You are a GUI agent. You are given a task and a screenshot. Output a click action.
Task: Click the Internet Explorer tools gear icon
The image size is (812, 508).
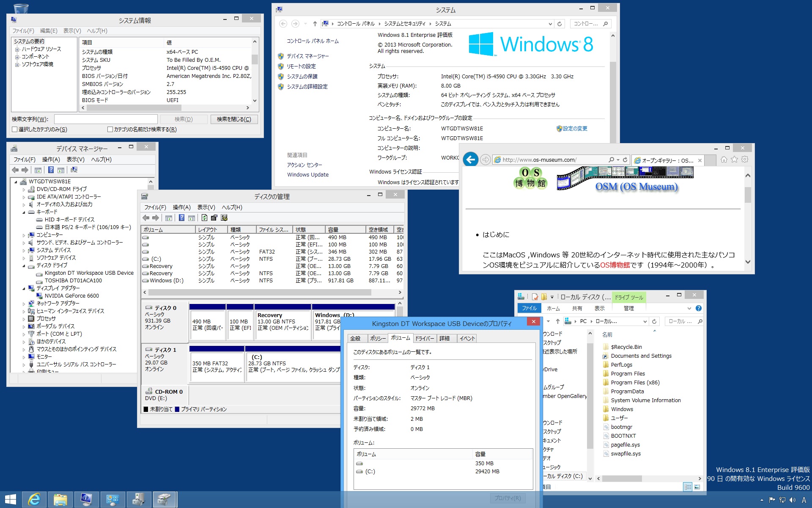pos(745,159)
